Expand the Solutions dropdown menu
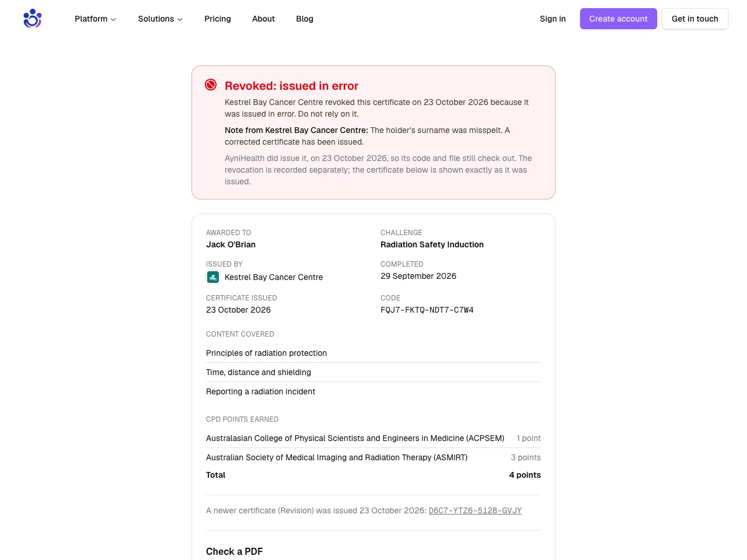Viewport: 747px width, 560px height. tap(160, 19)
